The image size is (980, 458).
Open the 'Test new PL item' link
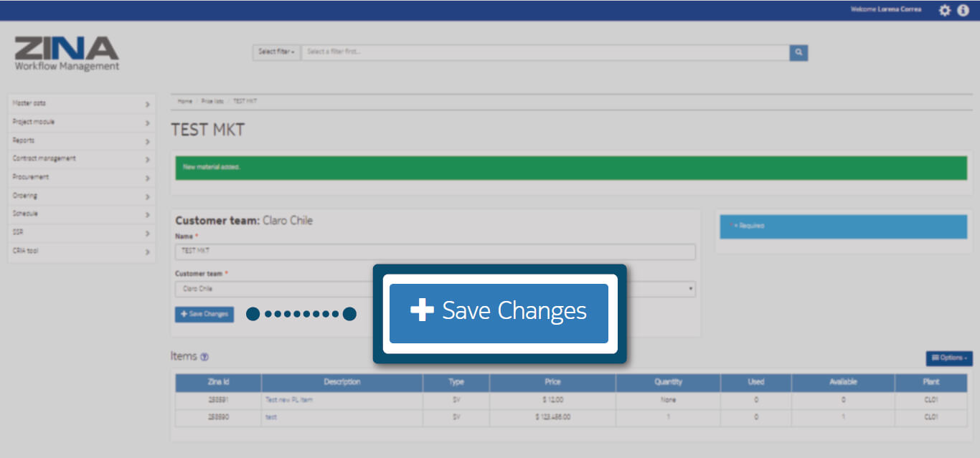pyautogui.click(x=289, y=400)
